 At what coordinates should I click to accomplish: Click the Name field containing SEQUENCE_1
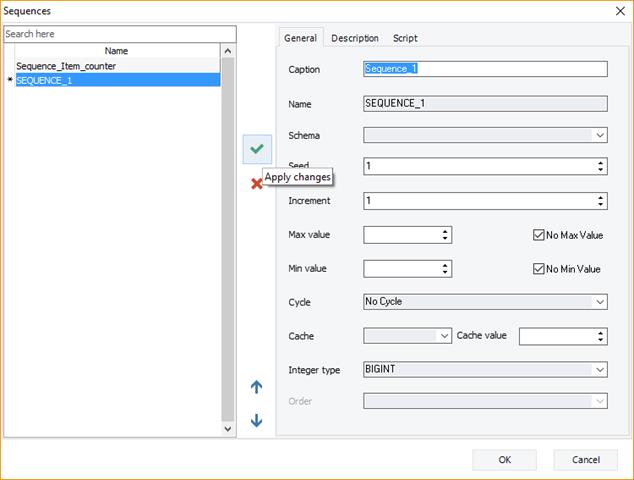[x=485, y=104]
